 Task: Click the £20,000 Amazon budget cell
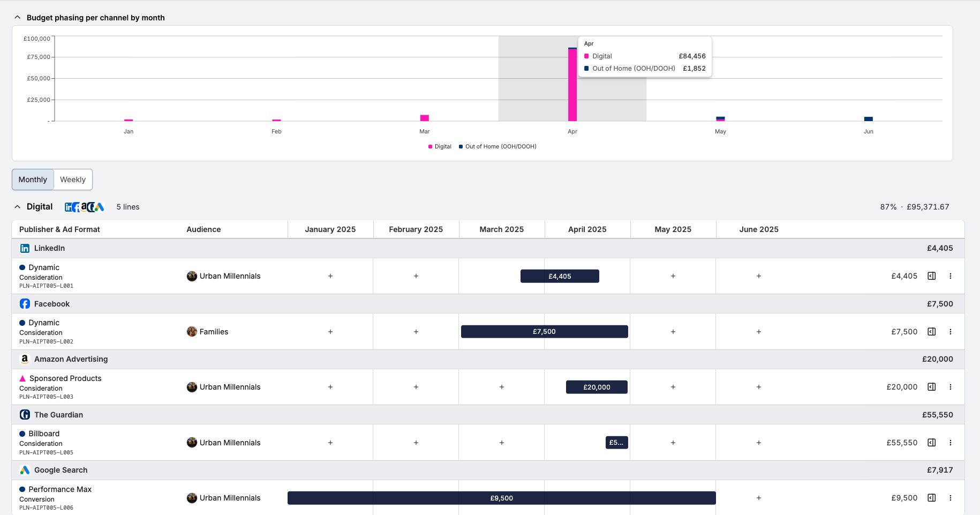597,386
